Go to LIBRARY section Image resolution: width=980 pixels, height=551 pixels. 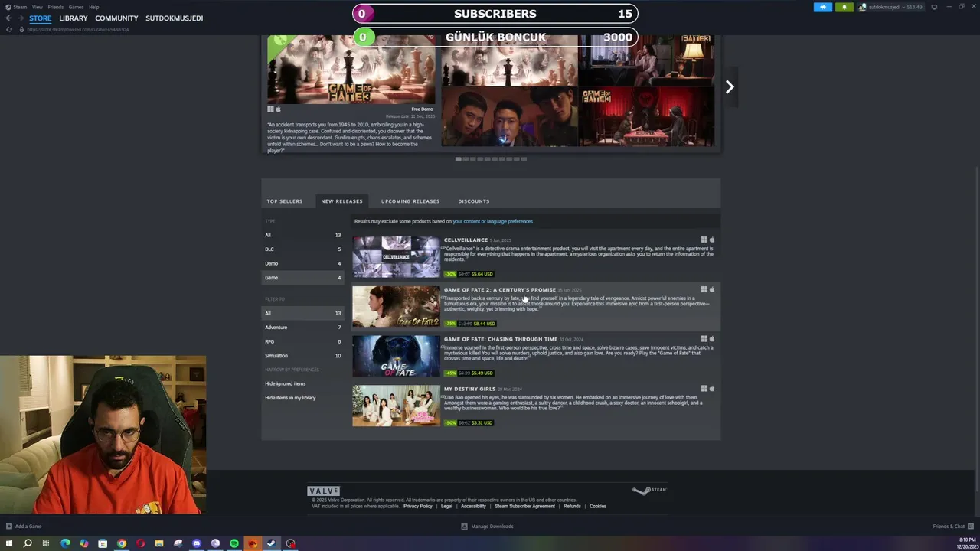(x=73, y=18)
